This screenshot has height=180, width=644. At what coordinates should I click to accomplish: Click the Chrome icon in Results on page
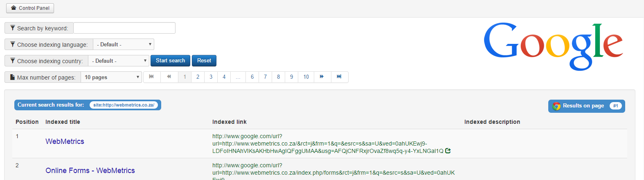[556, 106]
